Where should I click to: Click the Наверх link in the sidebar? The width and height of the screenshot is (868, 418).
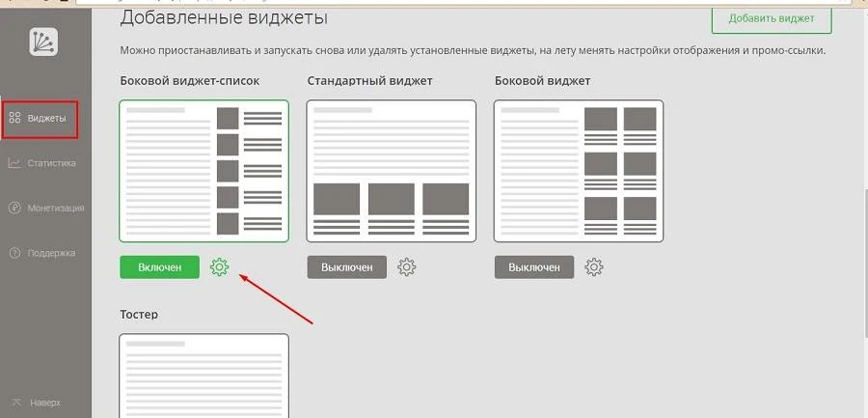click(37, 403)
